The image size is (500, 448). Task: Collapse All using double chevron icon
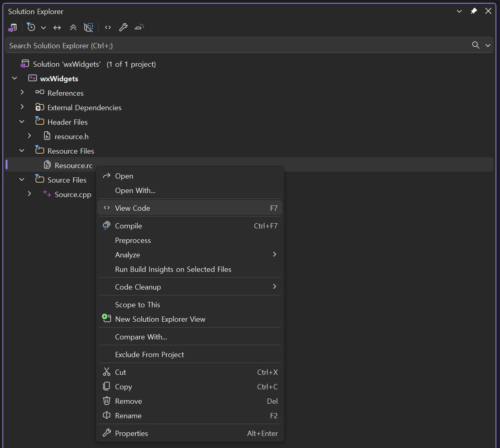pyautogui.click(x=73, y=27)
